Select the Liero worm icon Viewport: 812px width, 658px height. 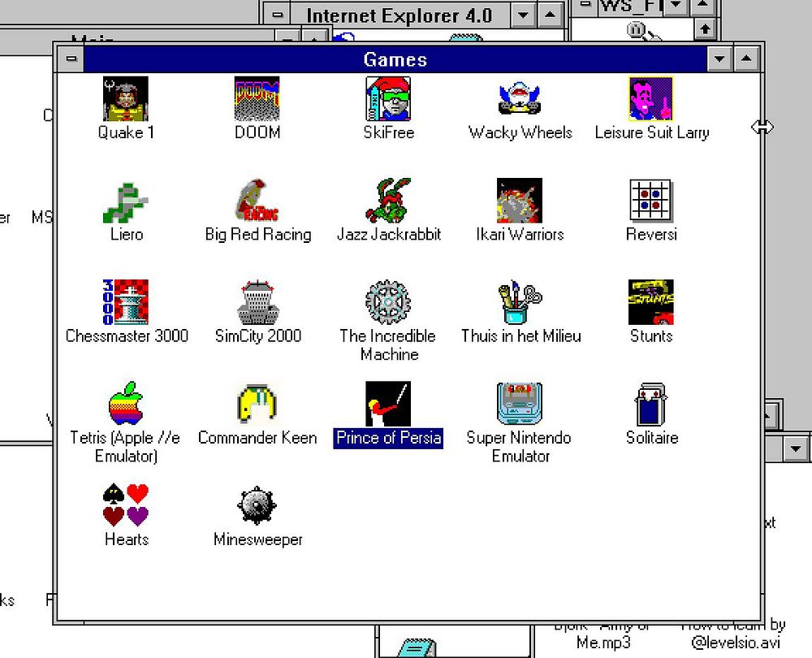126,202
